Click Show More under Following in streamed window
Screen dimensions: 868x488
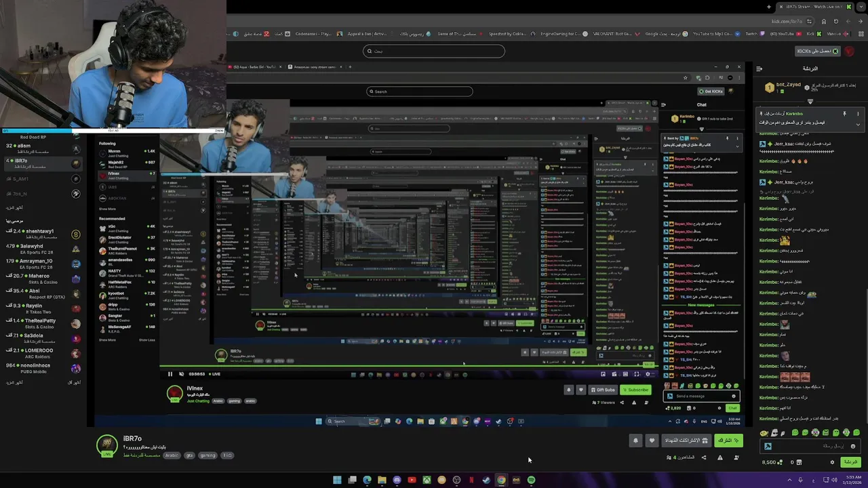point(107,209)
